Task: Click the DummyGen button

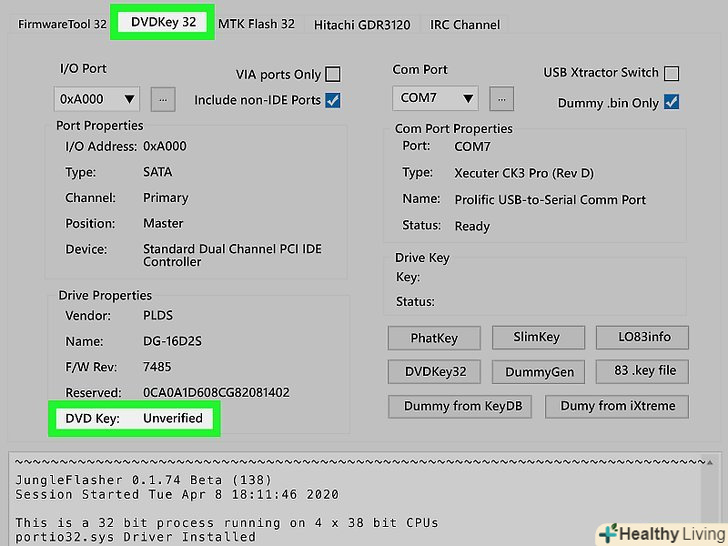Action: pyautogui.click(x=538, y=371)
